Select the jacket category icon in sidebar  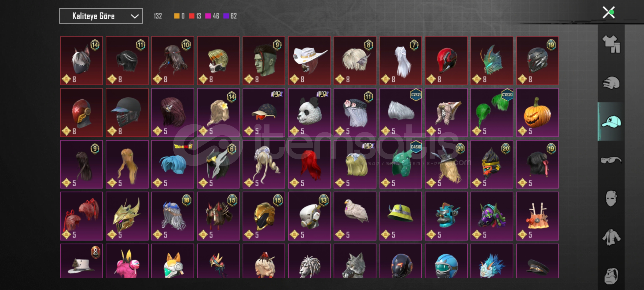click(x=611, y=237)
